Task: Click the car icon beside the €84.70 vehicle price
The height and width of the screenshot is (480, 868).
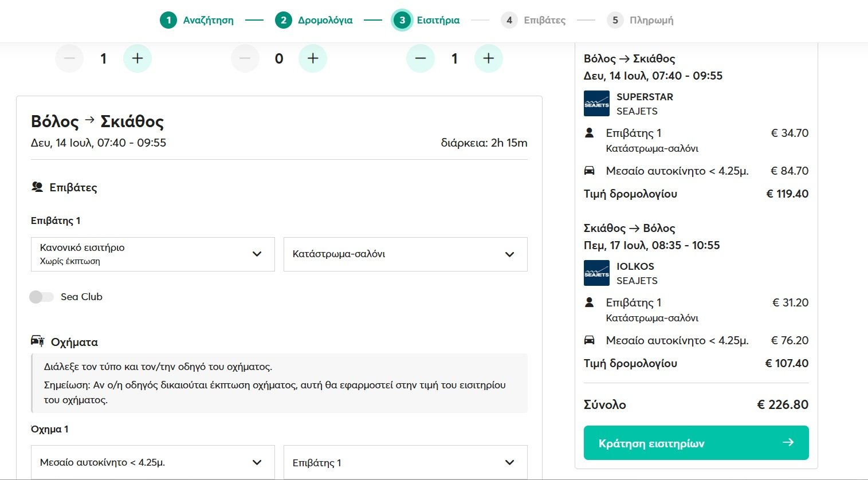Action: click(589, 171)
